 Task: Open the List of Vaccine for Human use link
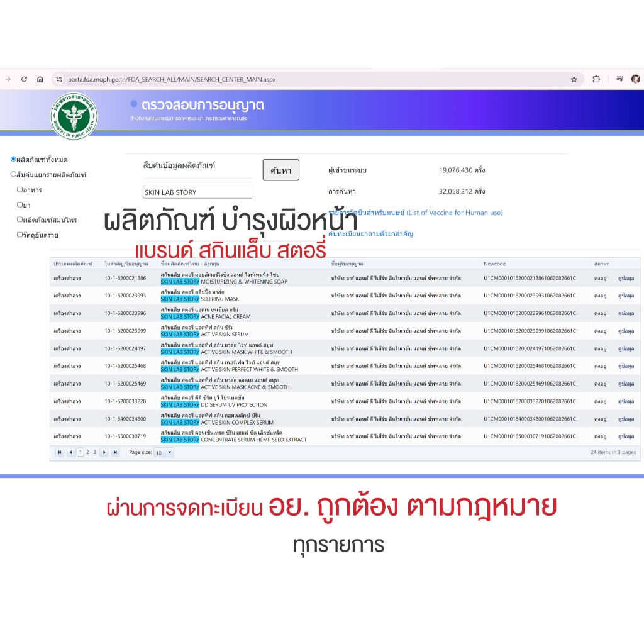[x=415, y=213]
